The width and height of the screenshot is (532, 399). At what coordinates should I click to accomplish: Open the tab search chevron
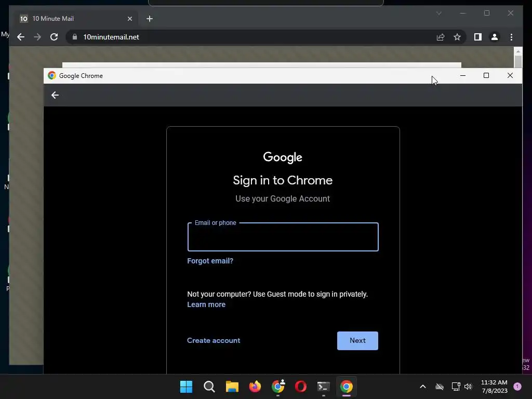pos(438,13)
